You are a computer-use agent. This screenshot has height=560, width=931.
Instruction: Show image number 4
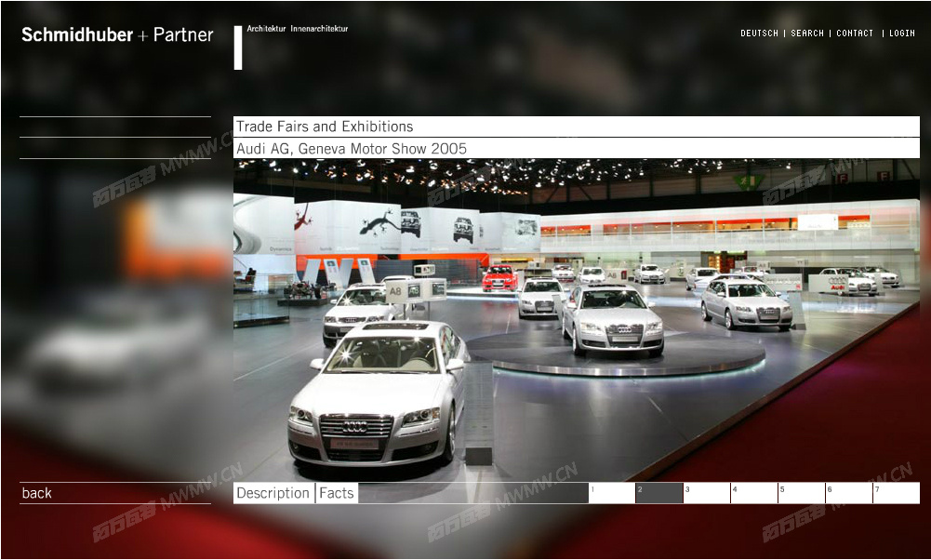754,493
